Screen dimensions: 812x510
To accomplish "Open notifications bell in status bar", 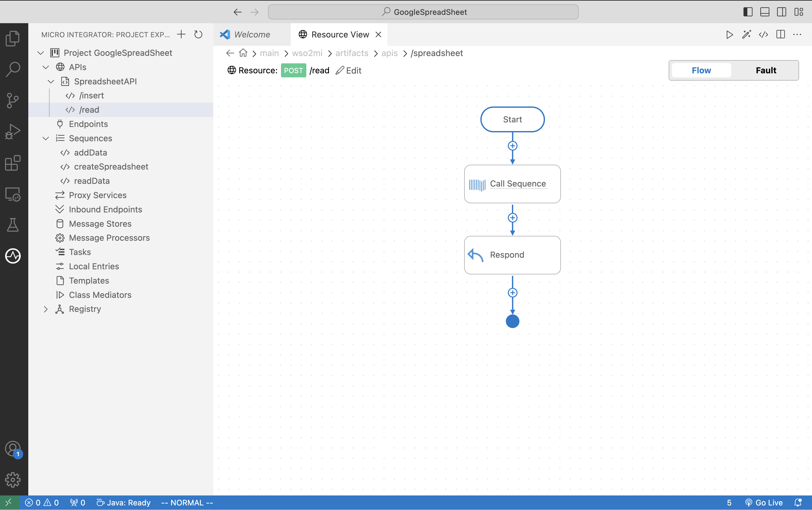I will (797, 502).
